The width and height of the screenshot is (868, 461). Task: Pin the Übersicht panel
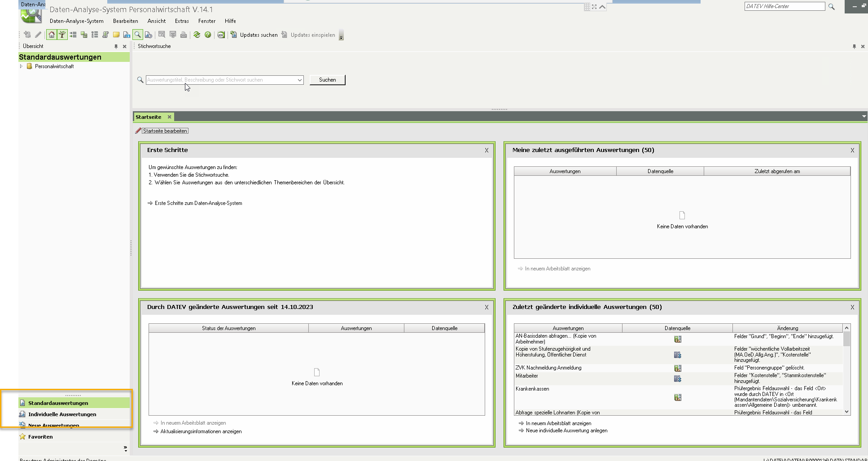[116, 46]
